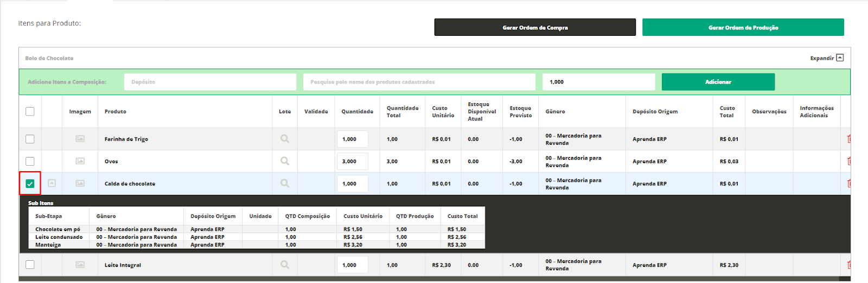The image size is (868, 283).
Task: Click the Depósito Origem column header
Action: (x=655, y=111)
